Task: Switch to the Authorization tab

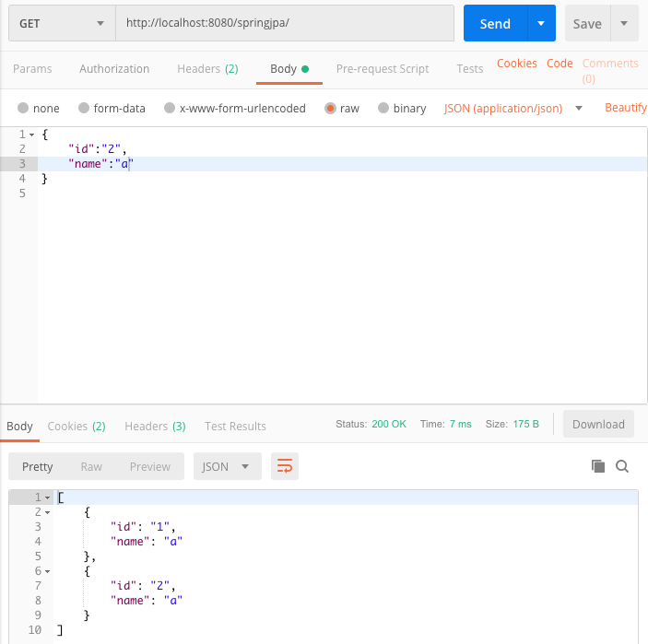Action: tap(114, 68)
